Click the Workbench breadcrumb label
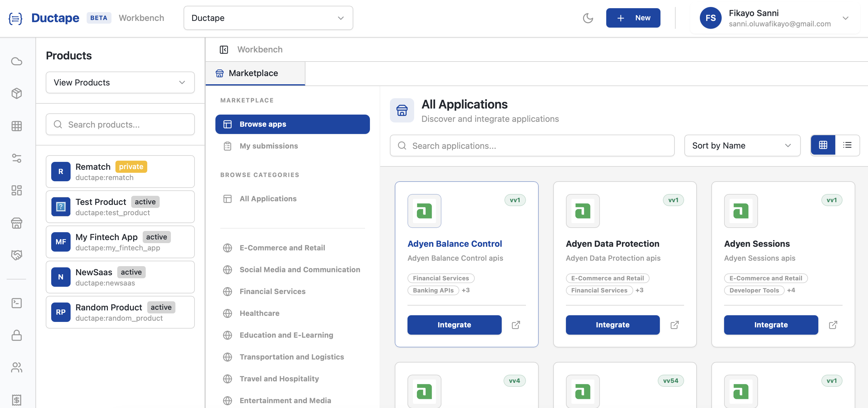The image size is (868, 408). [260, 50]
